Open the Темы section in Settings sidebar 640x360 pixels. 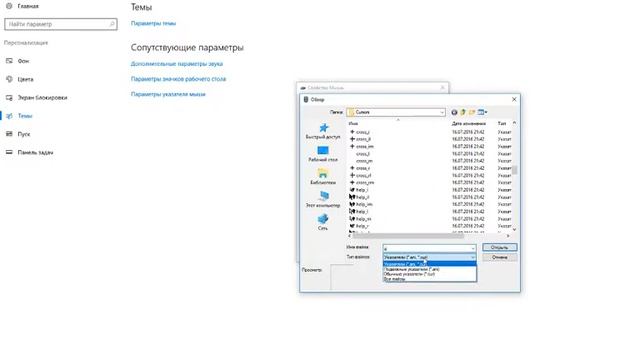pyautogui.click(x=25, y=116)
